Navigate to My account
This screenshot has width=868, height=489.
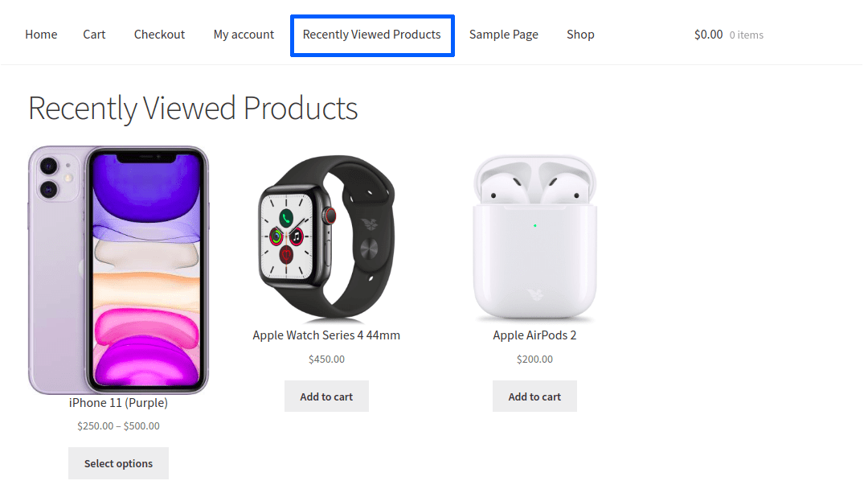(244, 35)
